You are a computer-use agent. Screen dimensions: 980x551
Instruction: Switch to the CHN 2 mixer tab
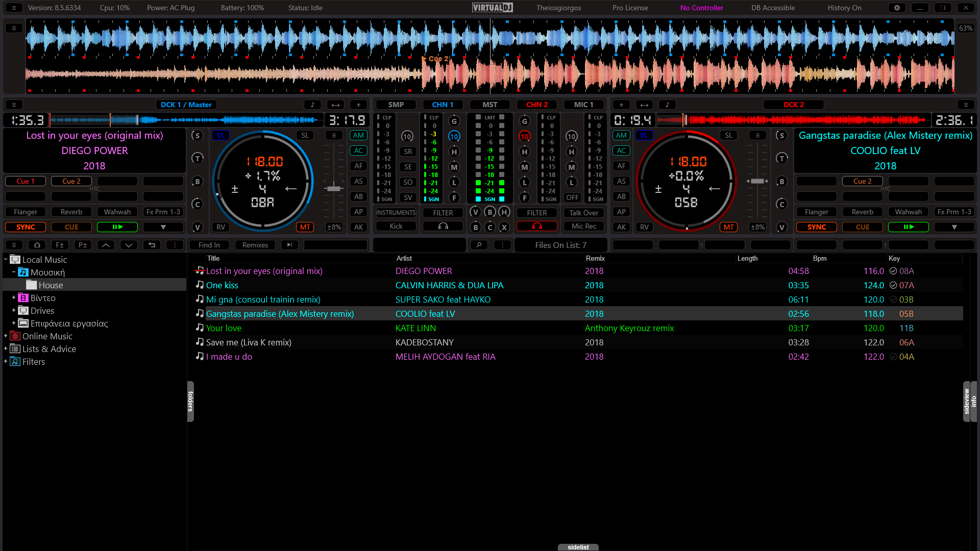coord(537,105)
